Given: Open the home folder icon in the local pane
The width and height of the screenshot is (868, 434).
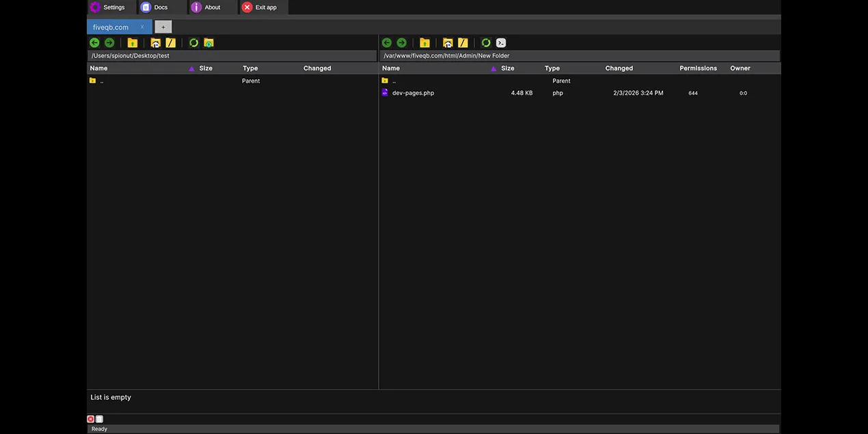Looking at the screenshot, I should click(x=154, y=42).
